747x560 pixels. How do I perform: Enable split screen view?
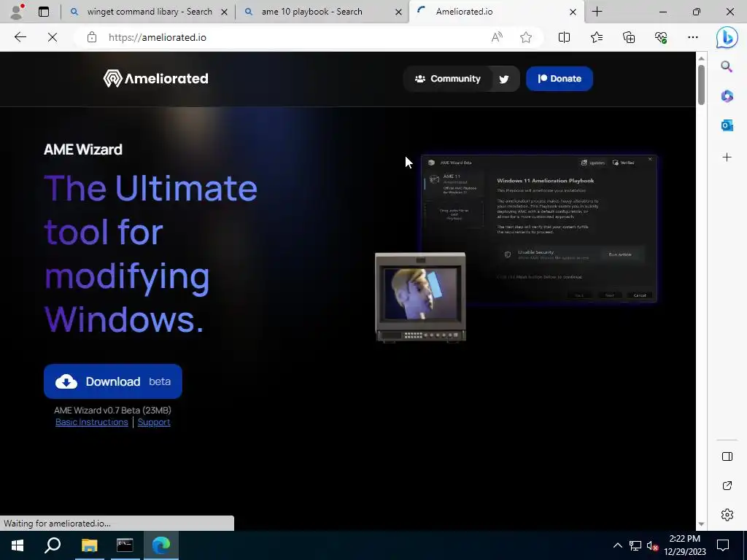click(x=564, y=37)
